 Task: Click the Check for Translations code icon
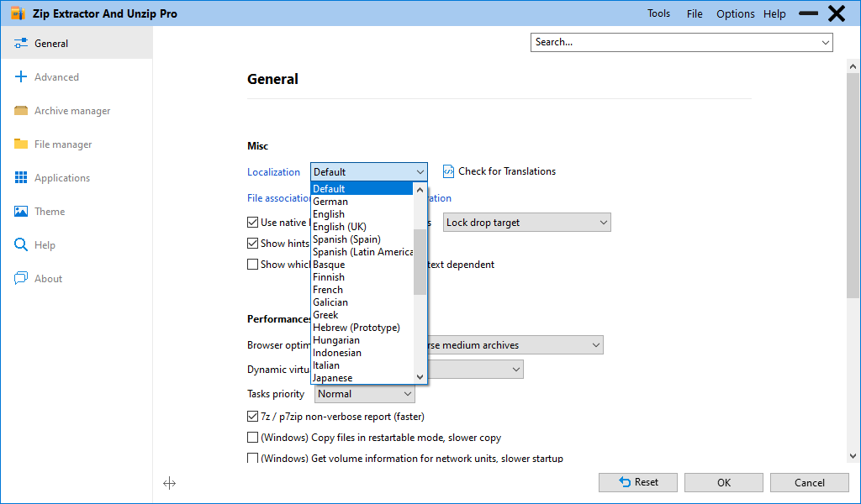(449, 171)
